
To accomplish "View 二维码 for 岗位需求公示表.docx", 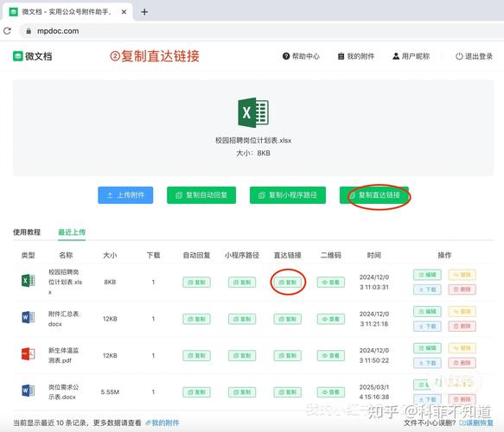I will pos(331,392).
